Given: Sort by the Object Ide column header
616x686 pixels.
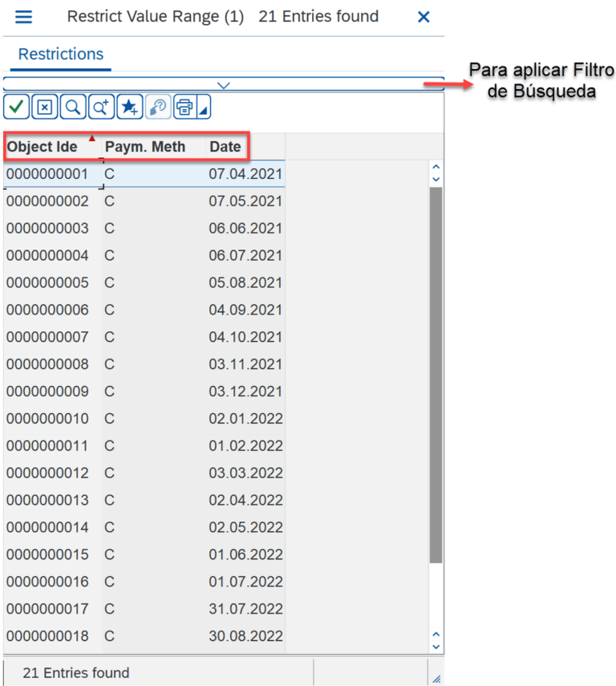Looking at the screenshot, I should point(43,147).
